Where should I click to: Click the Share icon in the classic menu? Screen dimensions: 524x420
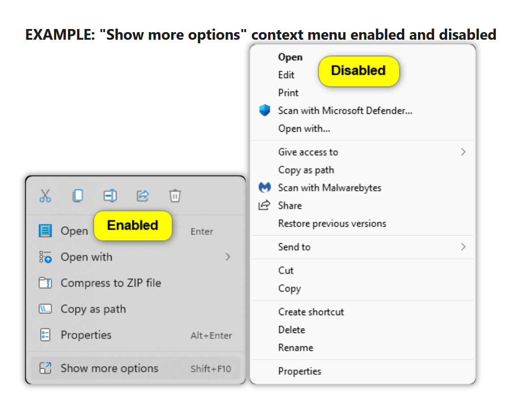point(264,205)
